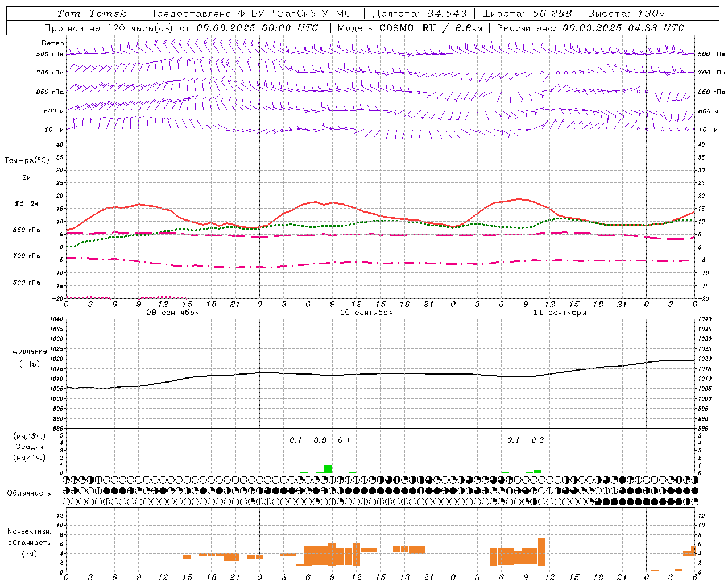
Task: Click the 'Высота: 130м' value
Action: click(626, 14)
